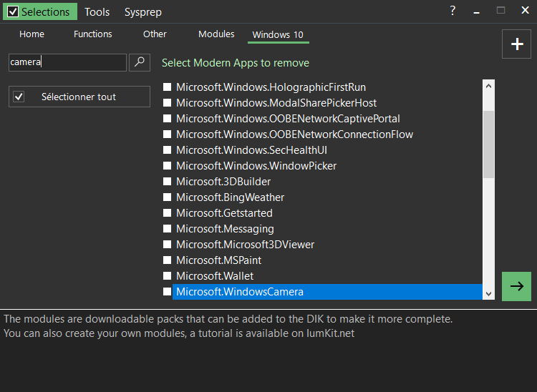This screenshot has width=537, height=392.
Task: Click the search magnifier icon
Action: [140, 63]
